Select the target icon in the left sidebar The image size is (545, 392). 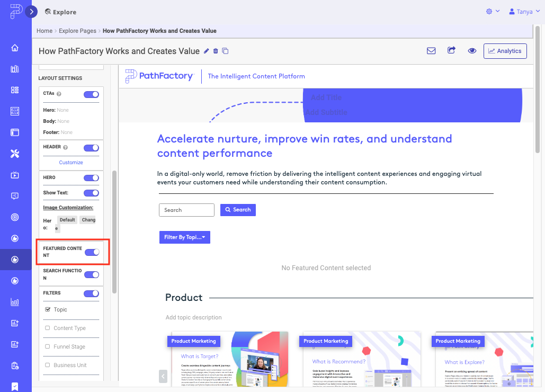coord(15,217)
